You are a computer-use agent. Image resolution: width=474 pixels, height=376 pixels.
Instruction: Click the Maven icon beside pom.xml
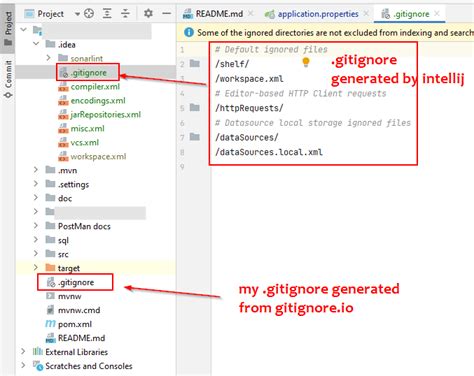tap(50, 324)
